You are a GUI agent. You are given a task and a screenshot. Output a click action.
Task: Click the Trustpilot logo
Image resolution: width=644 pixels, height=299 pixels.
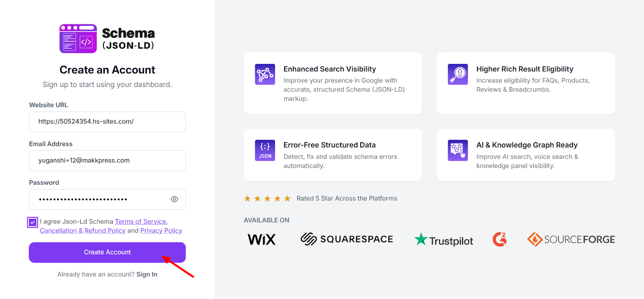(x=444, y=240)
